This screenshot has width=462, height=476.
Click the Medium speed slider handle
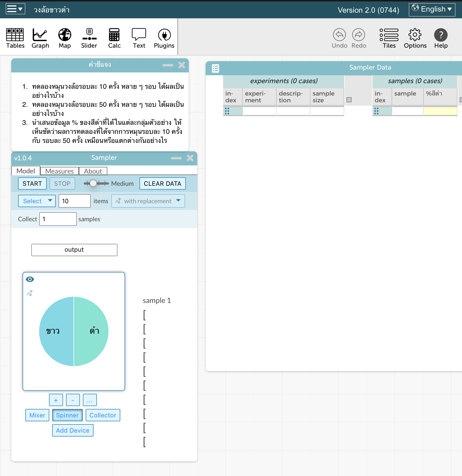(93, 183)
